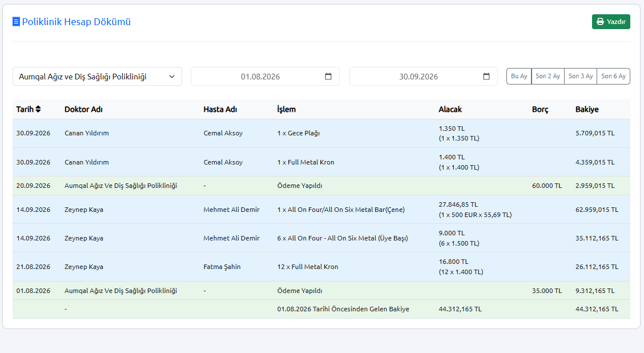This screenshot has height=353, width=644.
Task: Click the 26.112,165 TL balance
Action: click(x=597, y=267)
